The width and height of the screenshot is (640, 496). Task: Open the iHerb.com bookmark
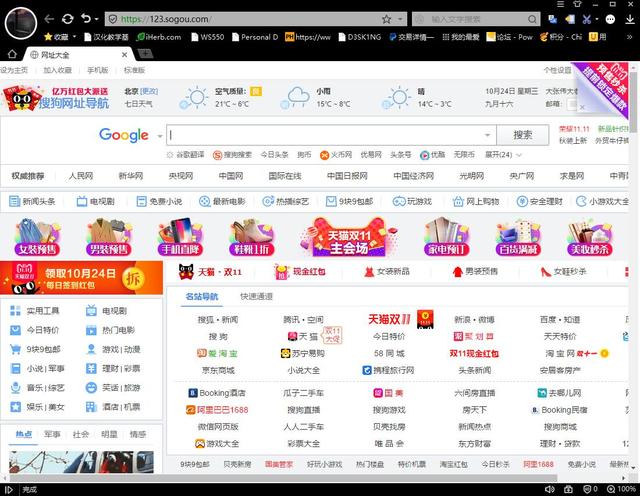(x=159, y=37)
